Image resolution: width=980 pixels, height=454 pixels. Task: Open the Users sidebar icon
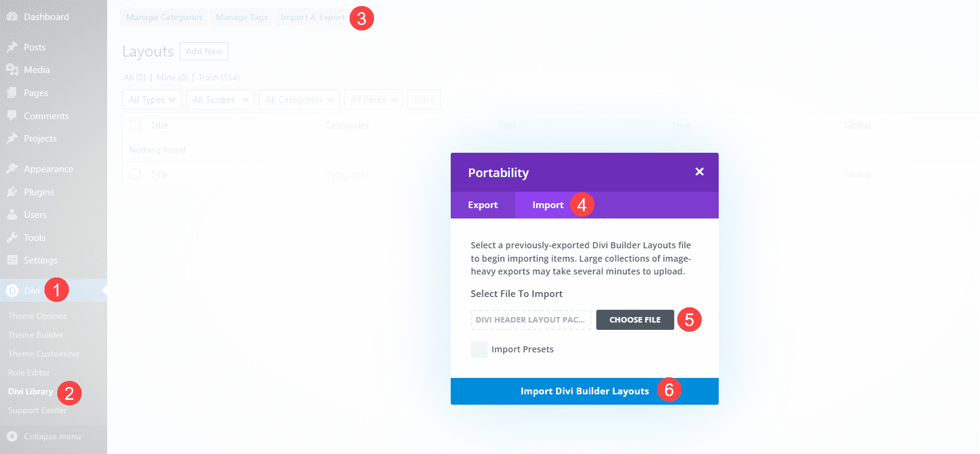[x=13, y=214]
